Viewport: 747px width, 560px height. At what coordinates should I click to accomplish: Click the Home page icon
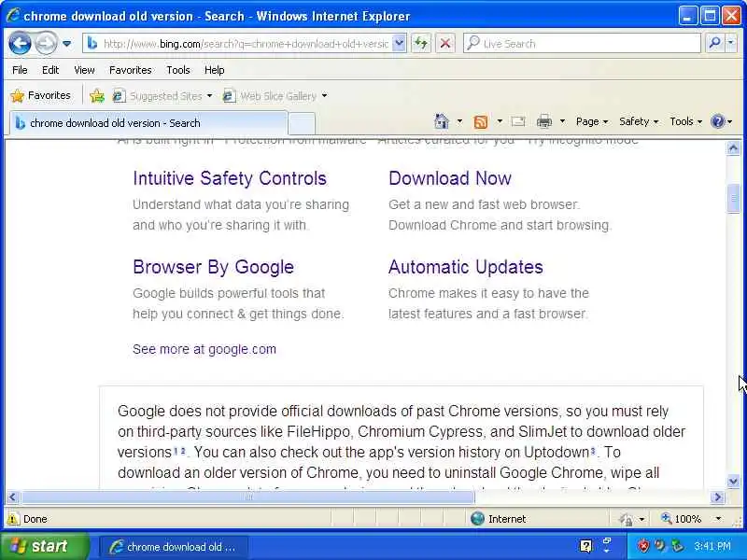tap(442, 121)
